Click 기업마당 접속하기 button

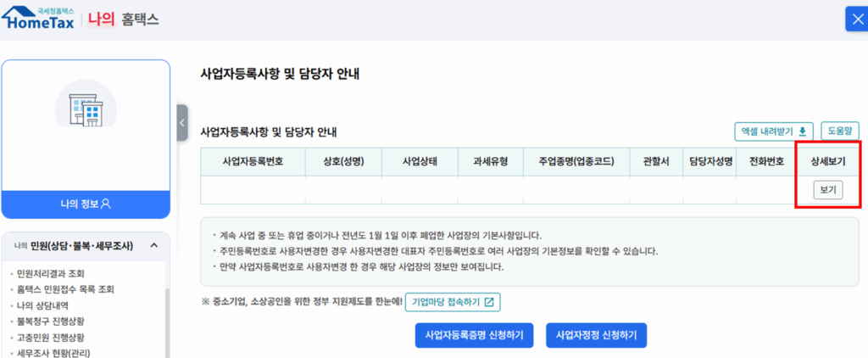(x=453, y=302)
